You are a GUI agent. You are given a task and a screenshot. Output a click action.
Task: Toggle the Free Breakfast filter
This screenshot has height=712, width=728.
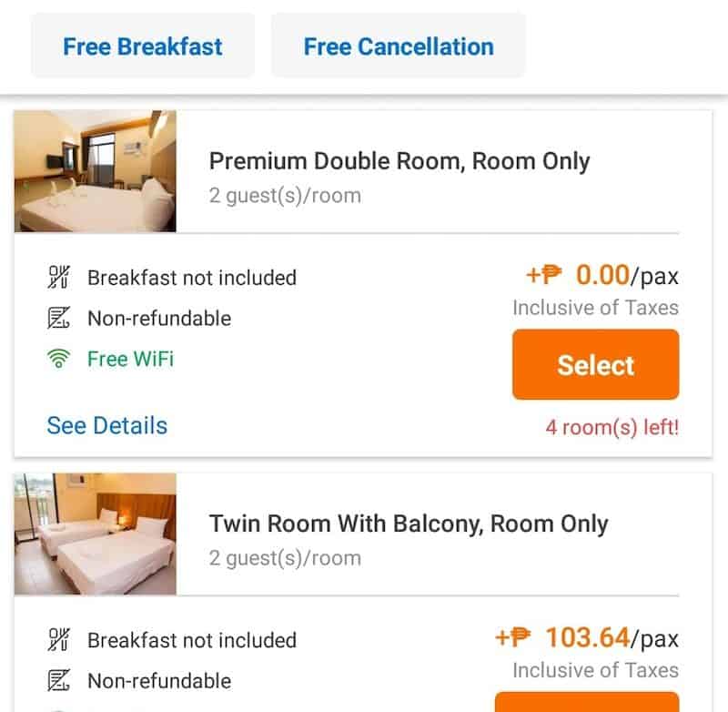click(x=142, y=46)
